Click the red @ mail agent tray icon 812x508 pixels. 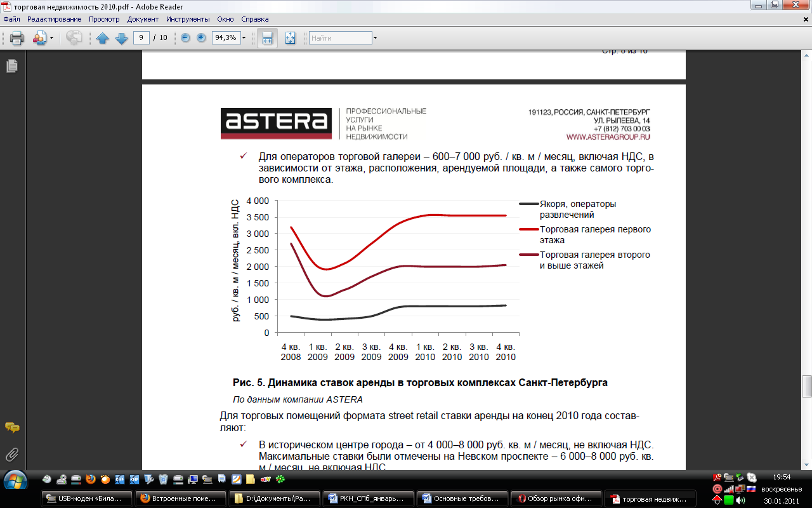[717, 489]
